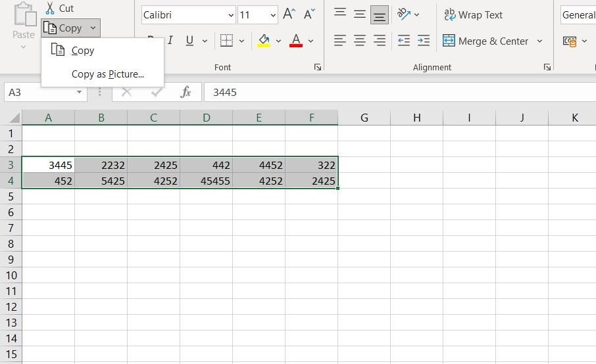Open borders dropdown arrow

pyautogui.click(x=241, y=41)
